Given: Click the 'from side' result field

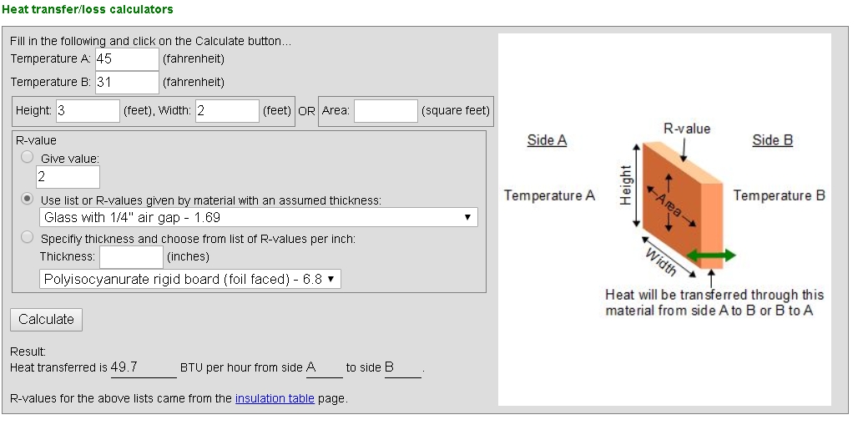Looking at the screenshot, I should tap(324, 367).
